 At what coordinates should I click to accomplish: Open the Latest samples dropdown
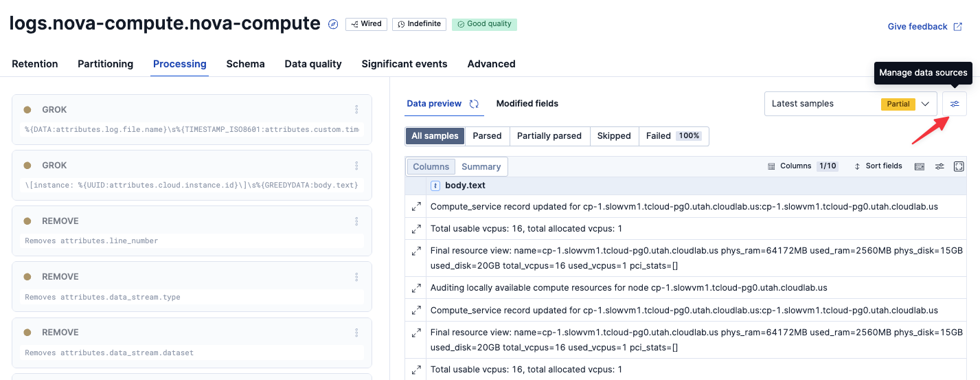pyautogui.click(x=850, y=104)
